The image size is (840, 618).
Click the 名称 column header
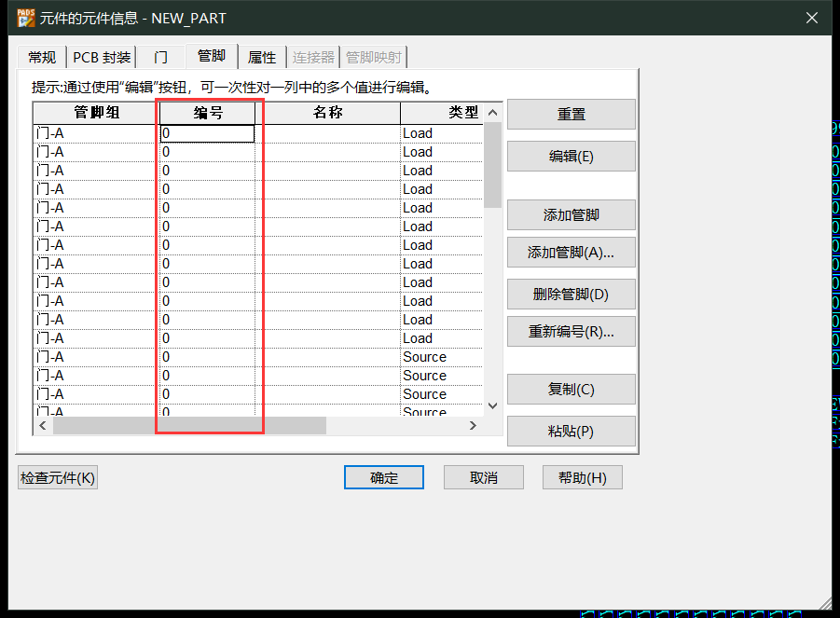tap(328, 113)
